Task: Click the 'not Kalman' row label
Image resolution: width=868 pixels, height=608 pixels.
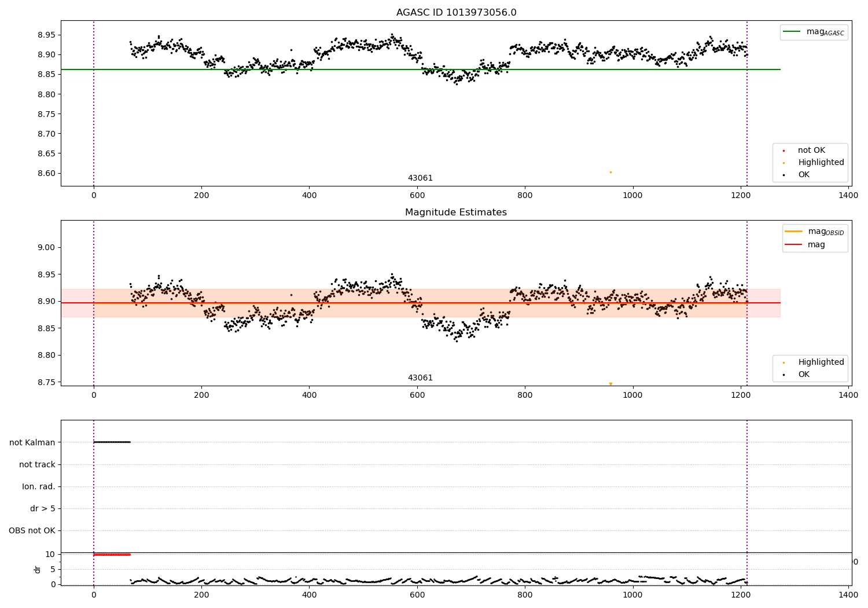Action: (x=32, y=442)
